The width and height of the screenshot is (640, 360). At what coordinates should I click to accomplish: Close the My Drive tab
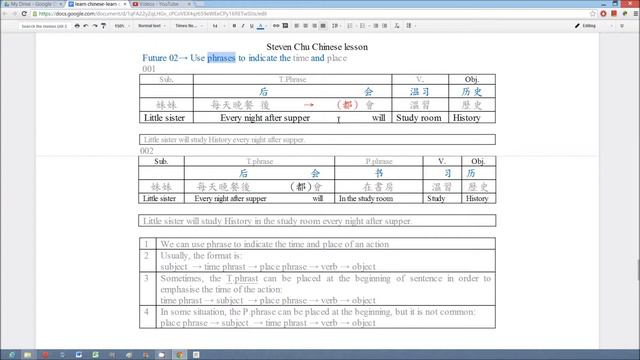61,4
